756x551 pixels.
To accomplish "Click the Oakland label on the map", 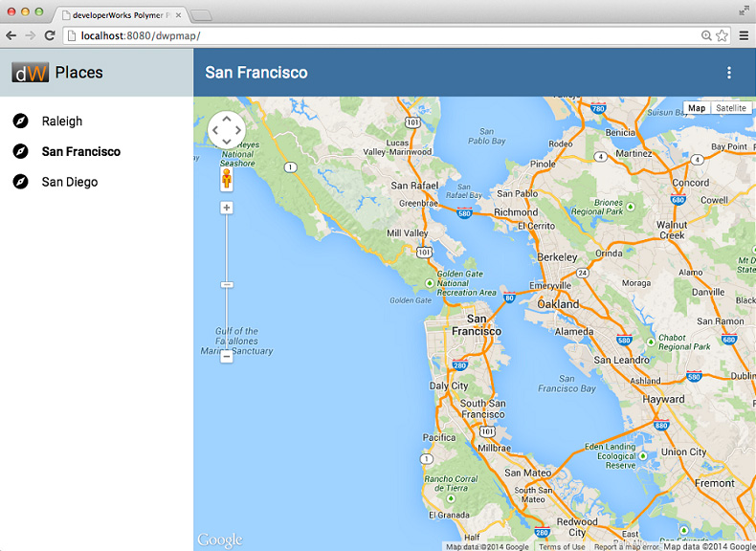I will (558, 304).
